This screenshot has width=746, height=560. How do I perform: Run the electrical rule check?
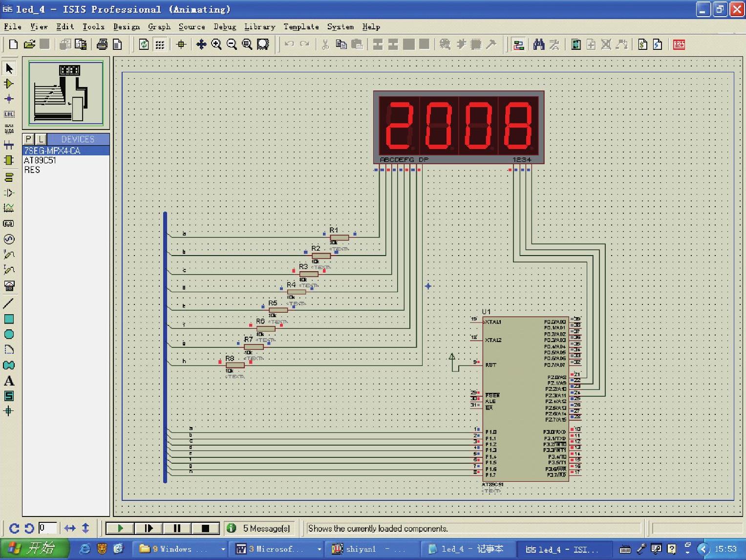coord(658,44)
